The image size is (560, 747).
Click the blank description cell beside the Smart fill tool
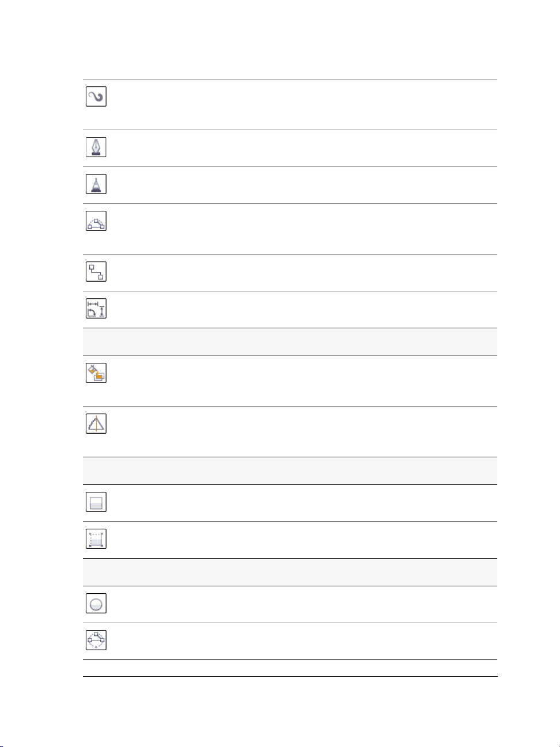303,381
